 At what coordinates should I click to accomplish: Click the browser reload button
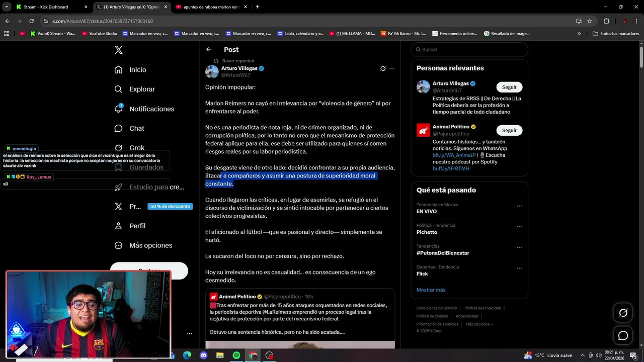(x=31, y=21)
